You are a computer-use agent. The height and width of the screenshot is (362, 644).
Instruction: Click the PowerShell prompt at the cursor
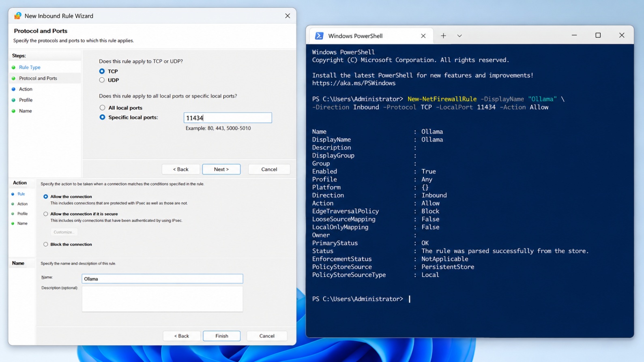click(x=409, y=299)
